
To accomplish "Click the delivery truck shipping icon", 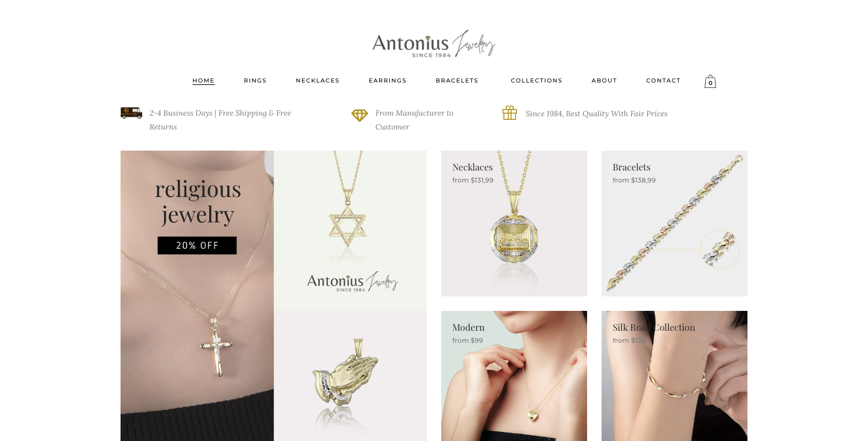I will coord(131,113).
